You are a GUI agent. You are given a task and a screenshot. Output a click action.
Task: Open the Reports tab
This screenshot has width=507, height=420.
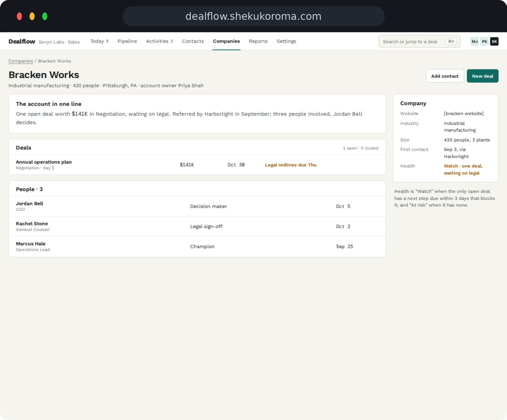click(258, 41)
